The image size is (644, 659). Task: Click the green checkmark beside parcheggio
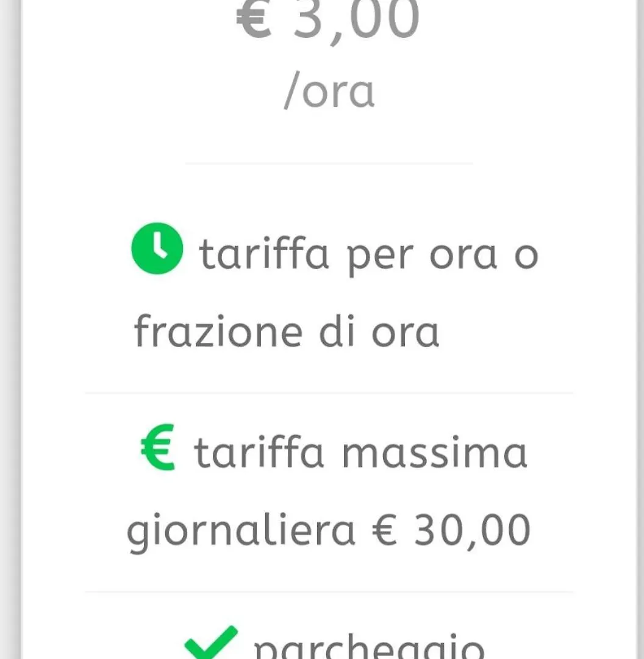(211, 643)
